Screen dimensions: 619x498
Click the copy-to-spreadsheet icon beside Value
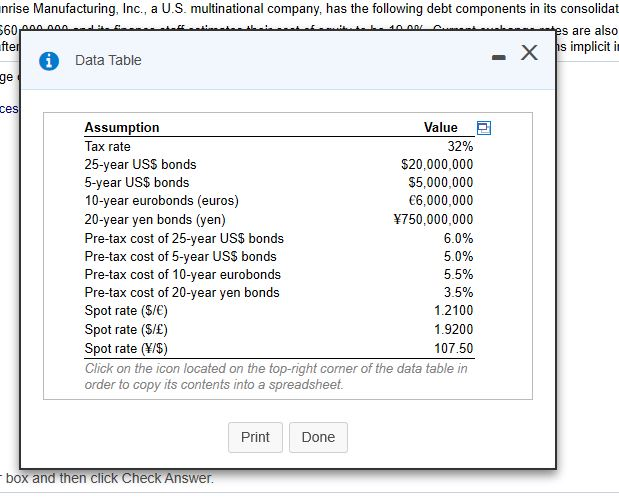484,128
